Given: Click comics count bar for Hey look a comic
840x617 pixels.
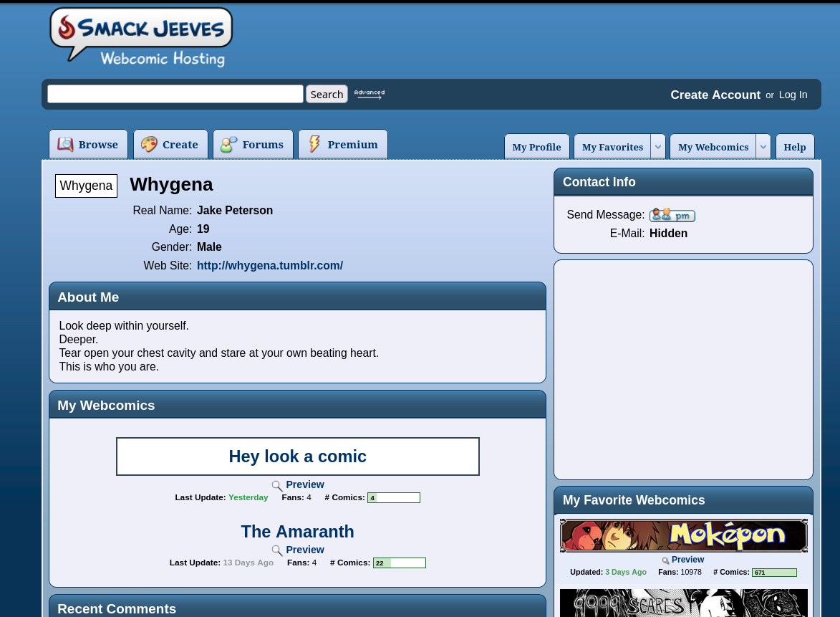Looking at the screenshot, I should 394,498.
